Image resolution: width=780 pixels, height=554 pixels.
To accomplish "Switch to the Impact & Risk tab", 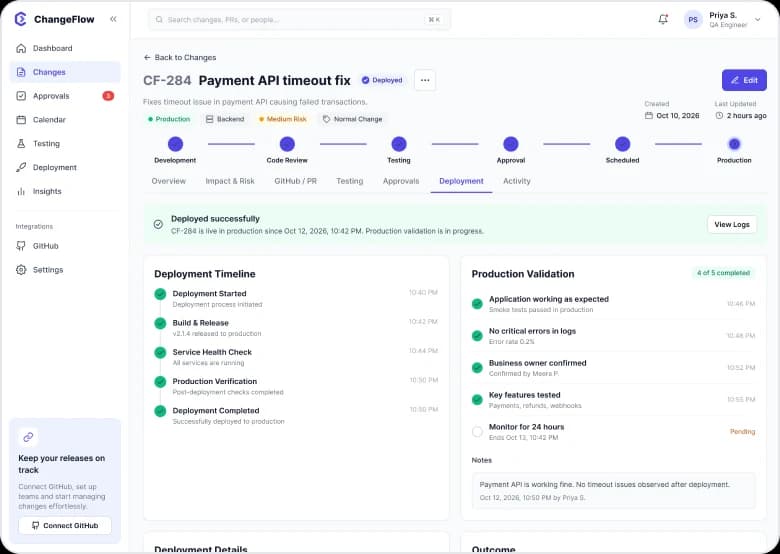I will click(230, 181).
